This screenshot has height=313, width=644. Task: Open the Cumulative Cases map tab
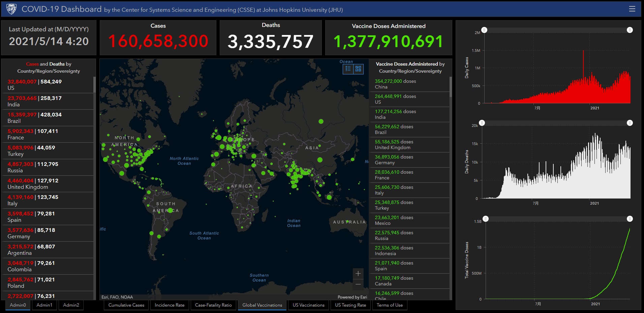(x=126, y=305)
